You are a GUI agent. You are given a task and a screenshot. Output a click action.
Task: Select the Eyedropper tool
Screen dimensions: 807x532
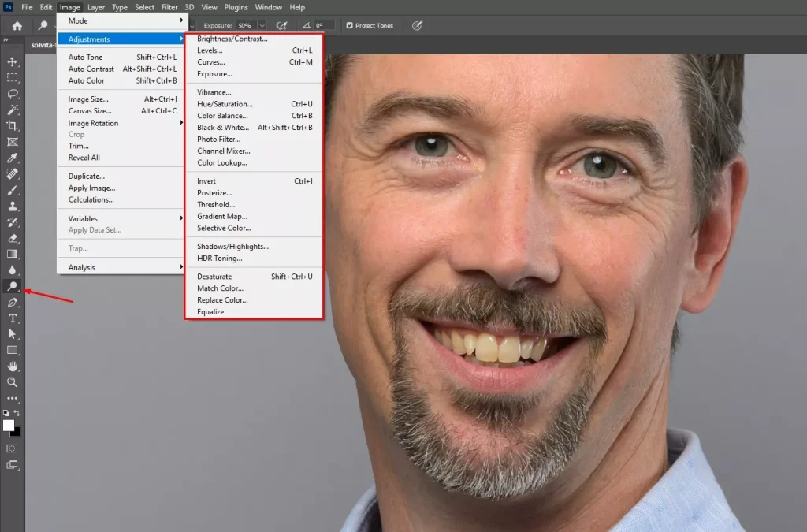[11, 158]
